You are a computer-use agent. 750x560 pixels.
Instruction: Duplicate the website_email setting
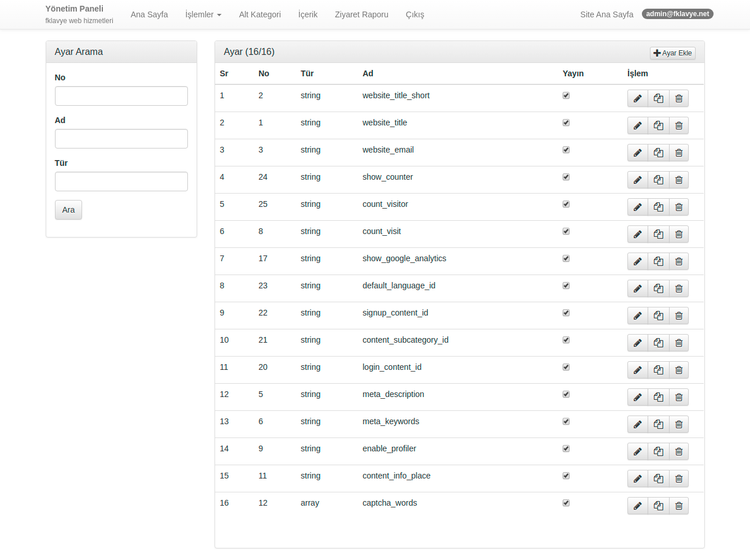(x=658, y=153)
